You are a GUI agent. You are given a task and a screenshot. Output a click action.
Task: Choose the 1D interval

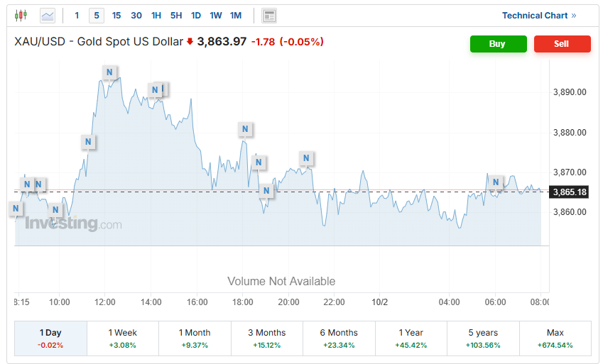click(x=196, y=16)
